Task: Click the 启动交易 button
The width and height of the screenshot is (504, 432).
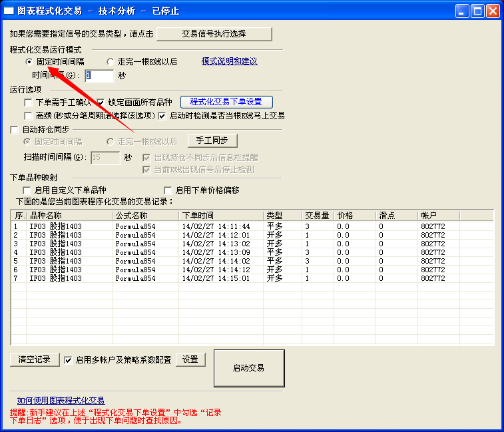Action: [x=249, y=368]
